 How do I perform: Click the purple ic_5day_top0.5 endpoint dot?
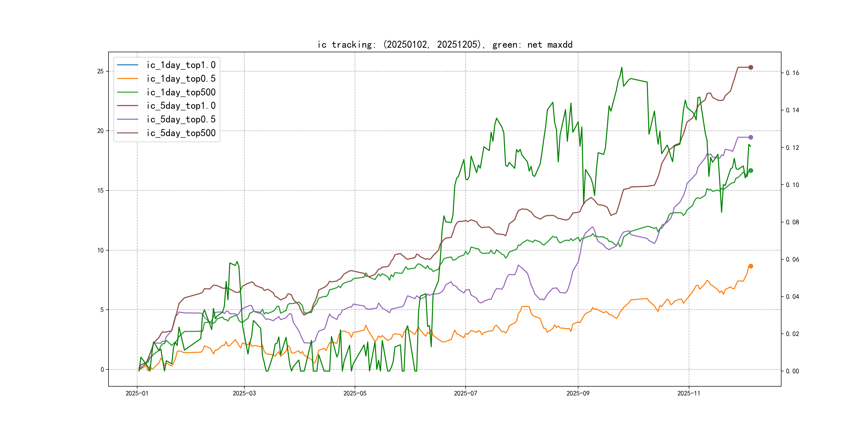point(751,137)
